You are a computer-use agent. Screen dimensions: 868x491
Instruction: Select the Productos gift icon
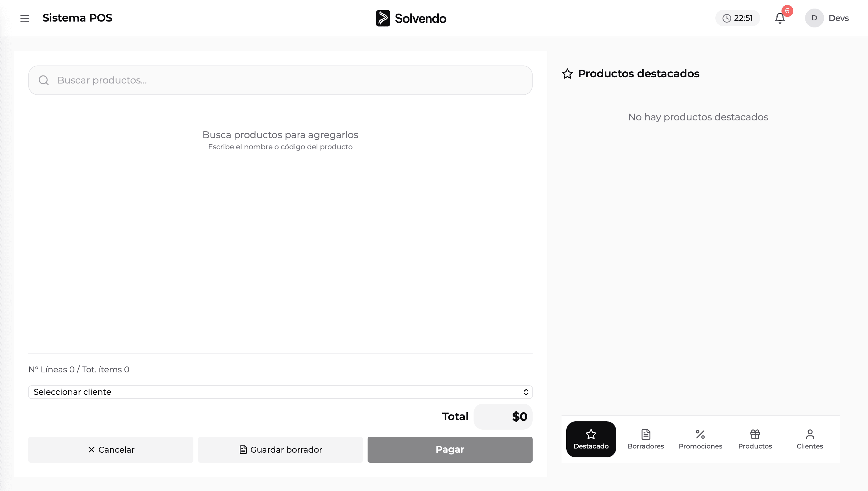[755, 434]
